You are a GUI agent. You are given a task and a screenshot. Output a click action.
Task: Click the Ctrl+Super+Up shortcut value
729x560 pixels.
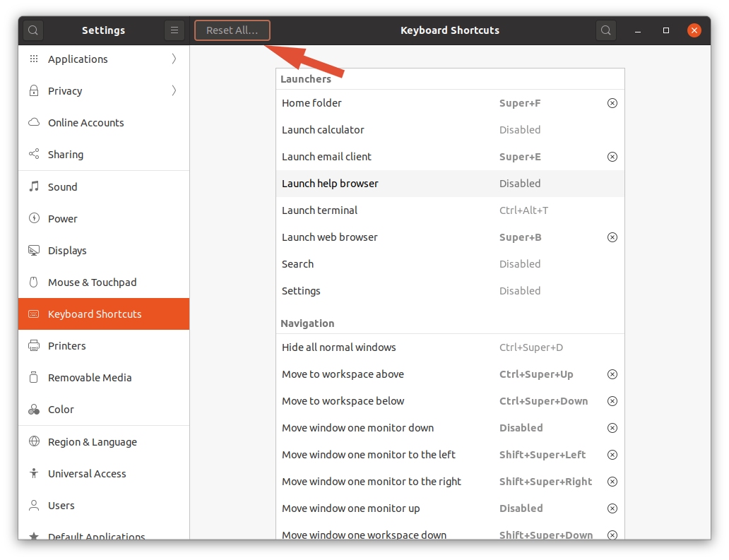(536, 374)
